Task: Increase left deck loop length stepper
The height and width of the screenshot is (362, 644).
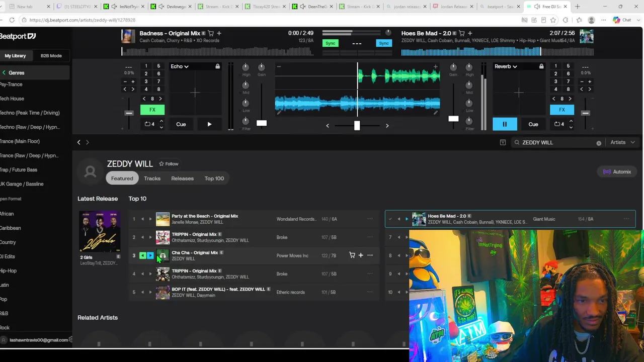Action: click(161, 121)
